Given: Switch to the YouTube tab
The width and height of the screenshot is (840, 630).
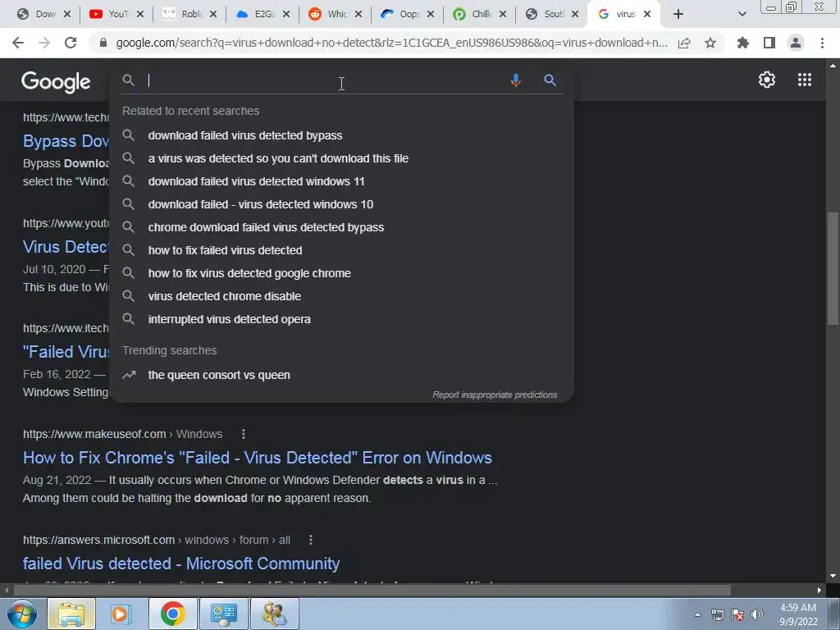Looking at the screenshot, I should pyautogui.click(x=109, y=14).
